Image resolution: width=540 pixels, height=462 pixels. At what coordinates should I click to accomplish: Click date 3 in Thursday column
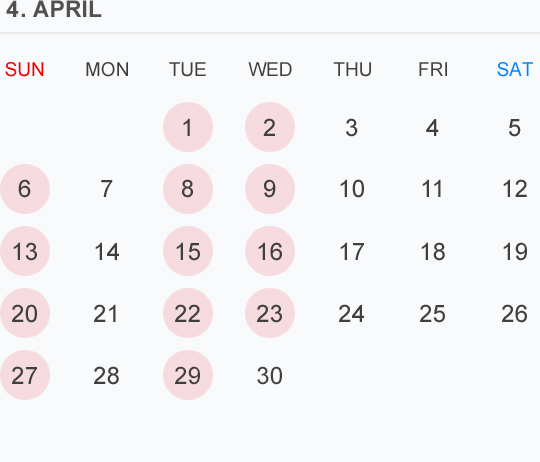[352, 128]
